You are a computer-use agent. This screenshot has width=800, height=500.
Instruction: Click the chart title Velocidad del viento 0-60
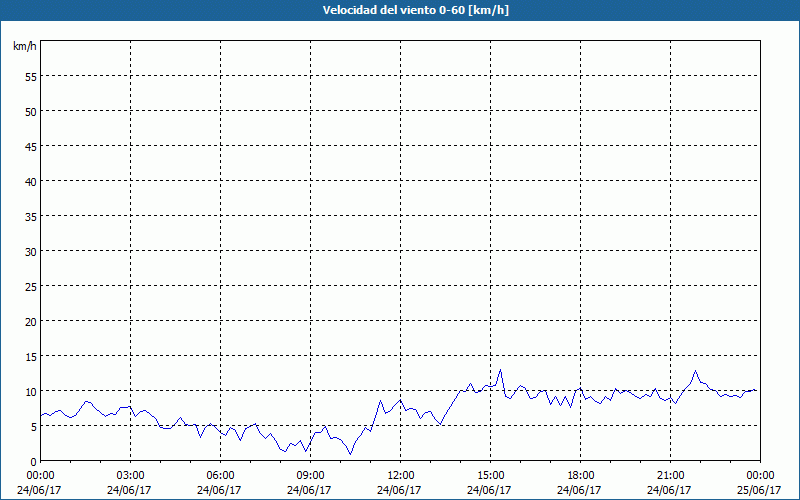[416, 10]
